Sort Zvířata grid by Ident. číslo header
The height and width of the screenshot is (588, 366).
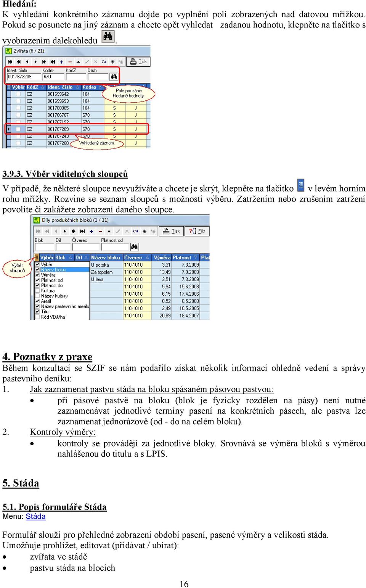pos(64,87)
